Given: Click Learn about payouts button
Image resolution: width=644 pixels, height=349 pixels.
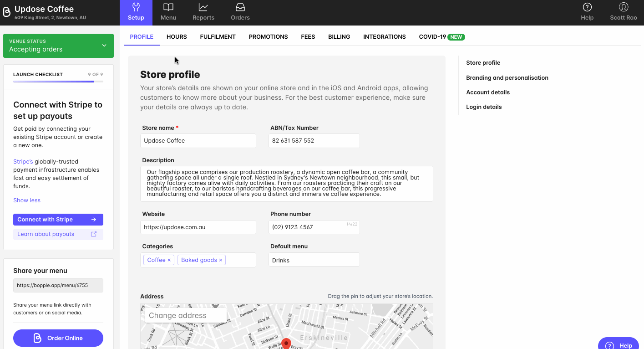Looking at the screenshot, I should (58, 234).
